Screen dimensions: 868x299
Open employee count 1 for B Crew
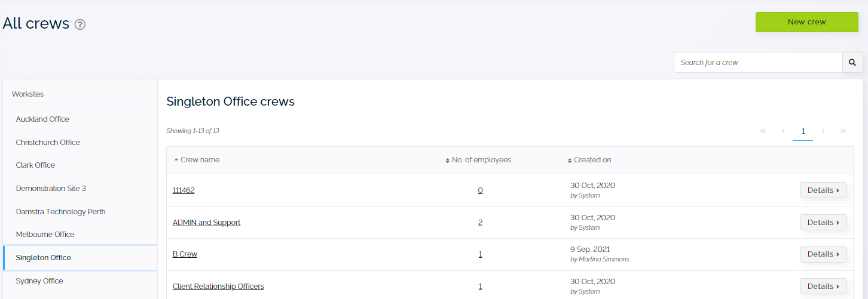click(480, 254)
